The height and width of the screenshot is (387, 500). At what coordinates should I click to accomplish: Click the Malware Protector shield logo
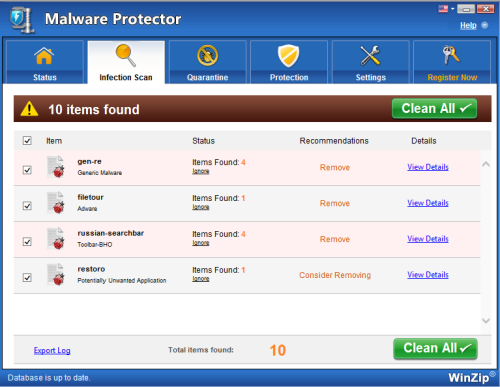pos(21,20)
